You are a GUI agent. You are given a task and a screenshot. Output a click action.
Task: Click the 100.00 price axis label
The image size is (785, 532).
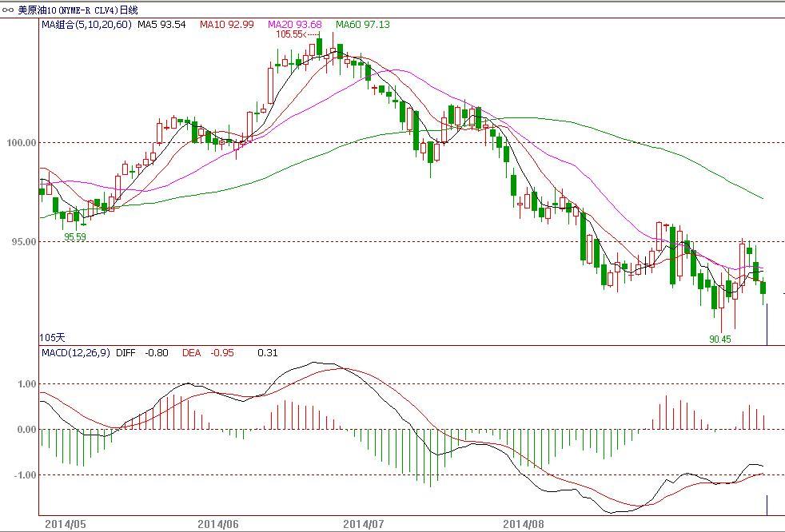click(x=22, y=143)
